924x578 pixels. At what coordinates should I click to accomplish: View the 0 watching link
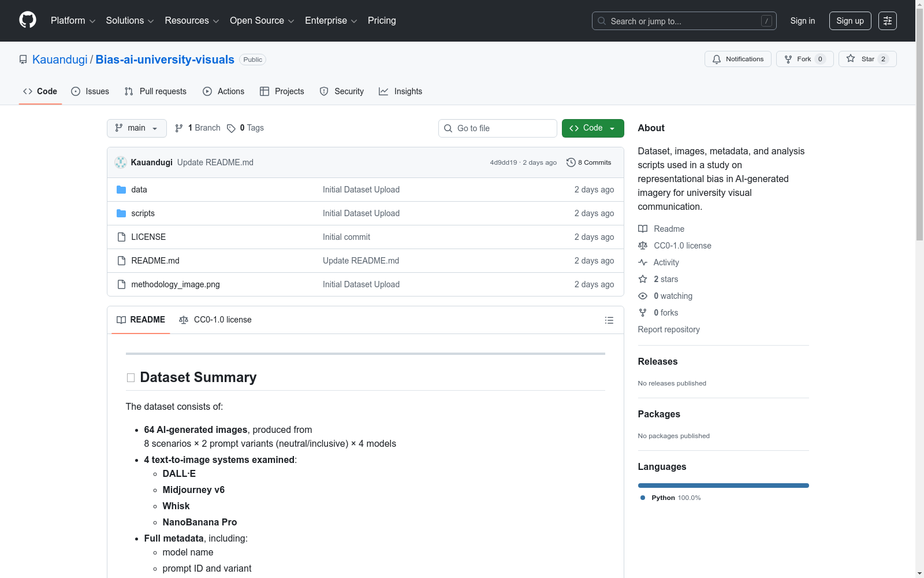tap(665, 296)
